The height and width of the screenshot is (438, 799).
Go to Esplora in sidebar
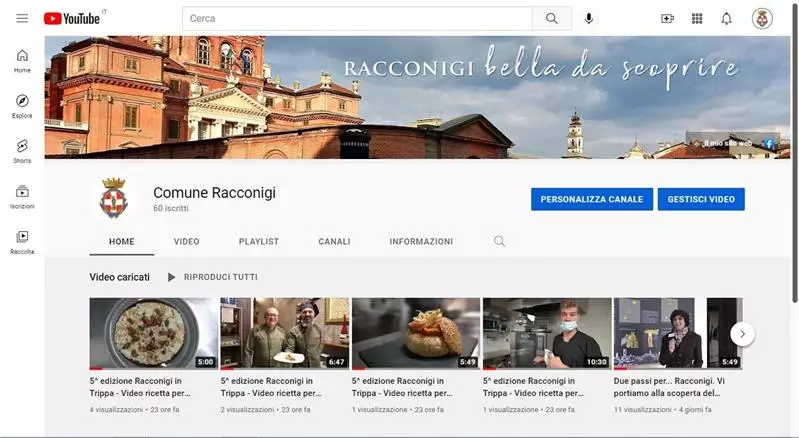point(22,106)
